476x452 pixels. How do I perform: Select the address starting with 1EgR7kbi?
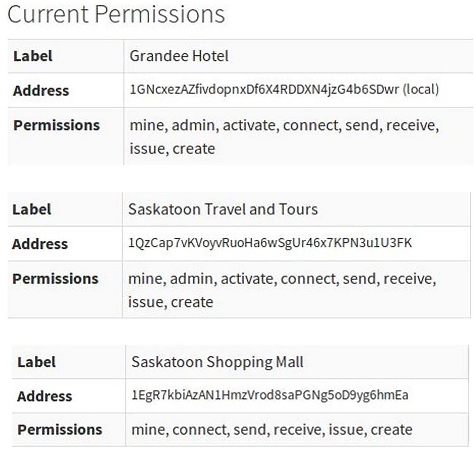[270, 395]
